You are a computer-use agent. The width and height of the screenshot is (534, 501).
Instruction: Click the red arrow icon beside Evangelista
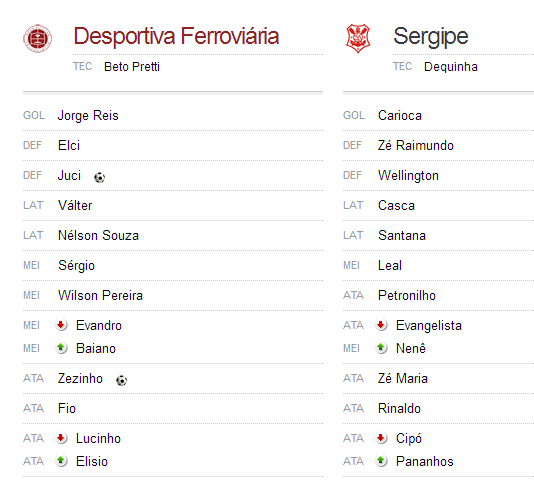click(x=381, y=325)
